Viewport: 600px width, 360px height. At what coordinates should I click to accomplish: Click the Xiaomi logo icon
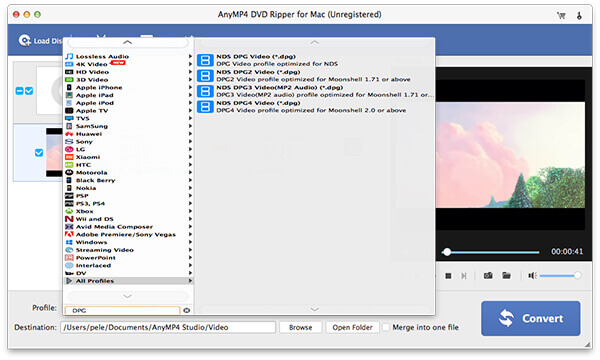point(69,157)
